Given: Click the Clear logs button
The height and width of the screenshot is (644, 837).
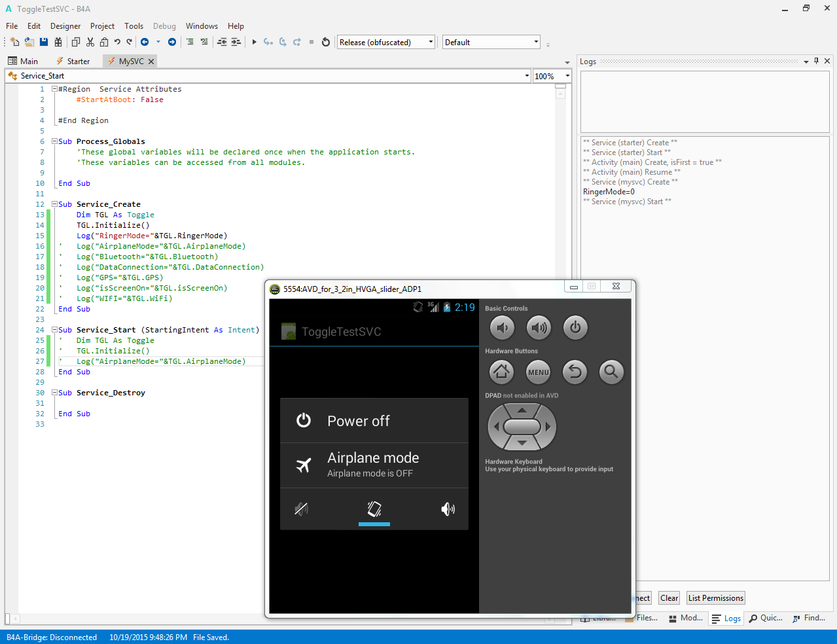Looking at the screenshot, I should (x=669, y=598).
